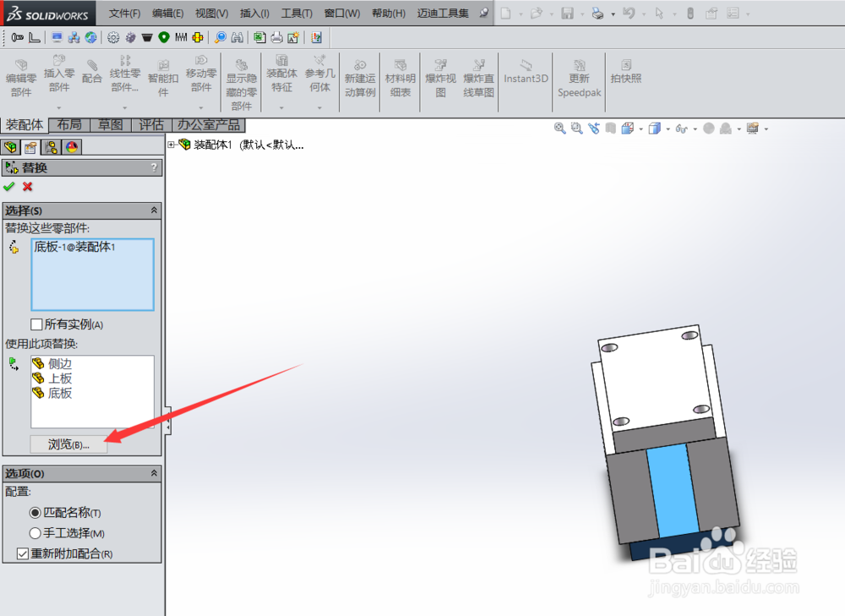Select the 手工选择 radio button

tap(35, 533)
